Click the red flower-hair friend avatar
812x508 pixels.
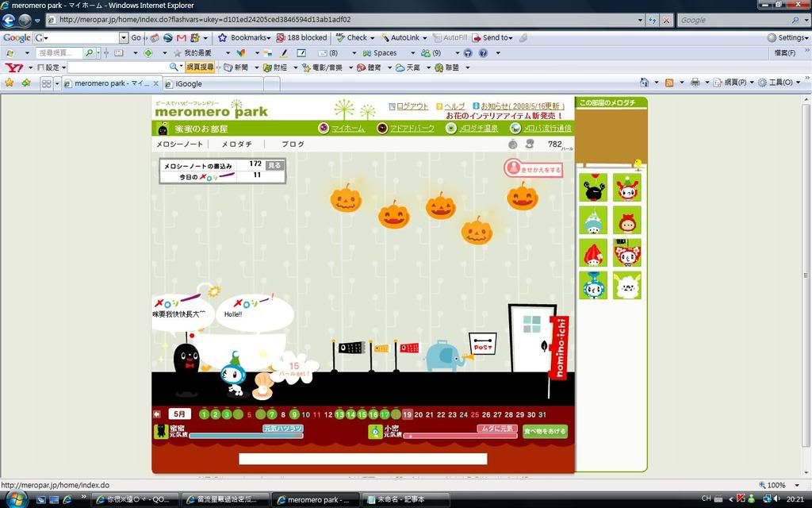(627, 253)
